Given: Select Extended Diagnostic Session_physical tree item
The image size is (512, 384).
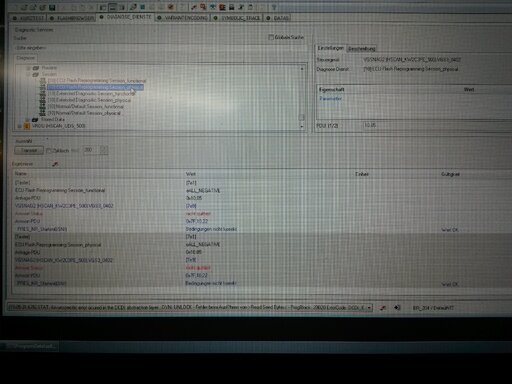Looking at the screenshot, I should (x=90, y=100).
